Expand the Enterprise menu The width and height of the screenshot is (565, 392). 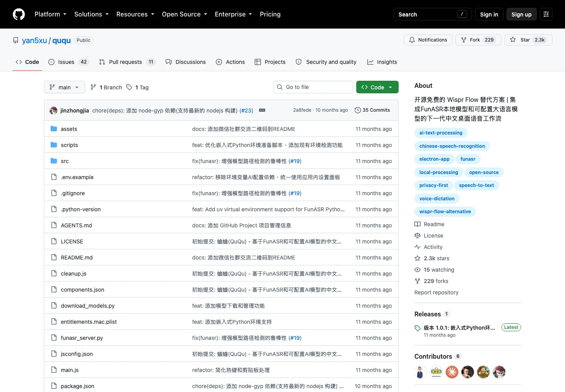(233, 14)
